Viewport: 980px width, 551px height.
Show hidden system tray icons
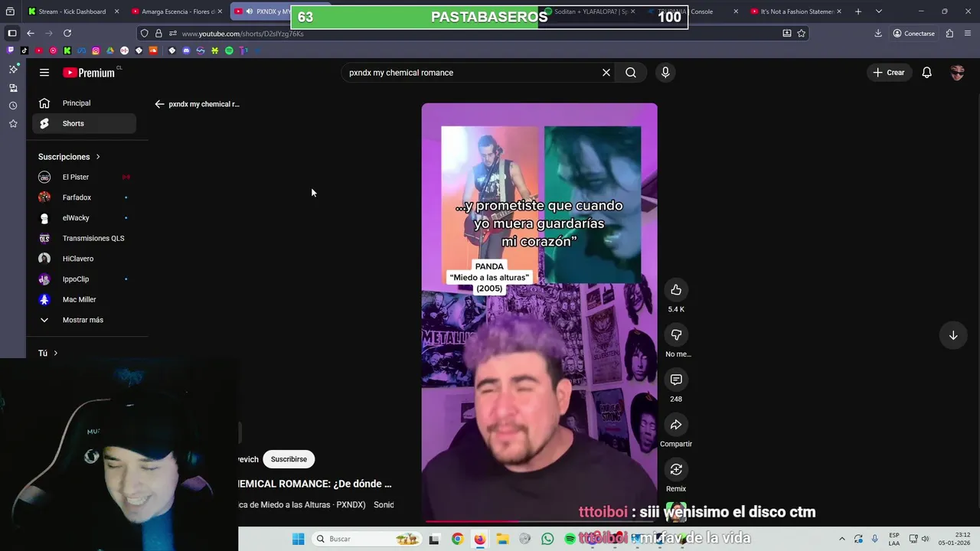pyautogui.click(x=842, y=539)
